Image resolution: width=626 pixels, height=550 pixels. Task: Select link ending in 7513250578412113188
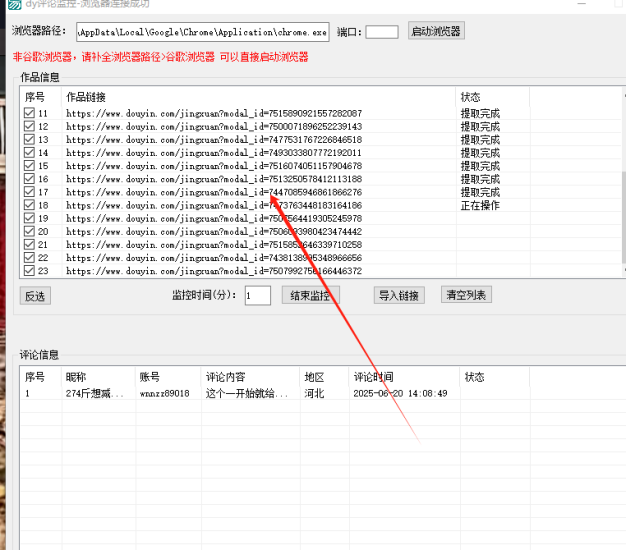pos(214,179)
